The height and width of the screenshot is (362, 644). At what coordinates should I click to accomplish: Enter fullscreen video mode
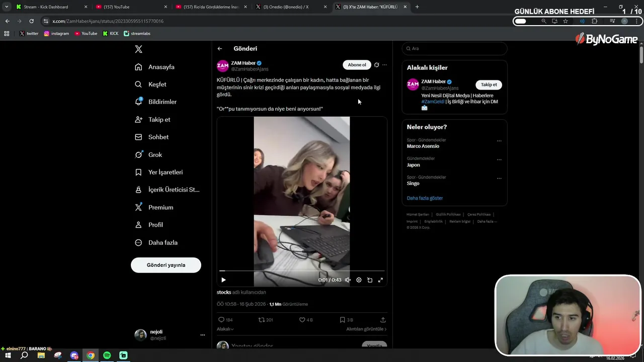380,280
